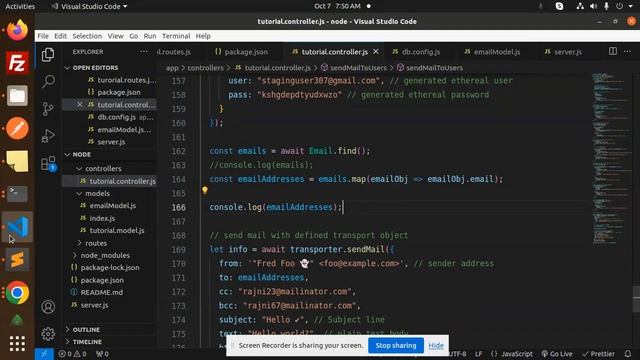Screen dimensions: 640x360
Task: Click the remote window status bar icon
Action: [44, 354]
